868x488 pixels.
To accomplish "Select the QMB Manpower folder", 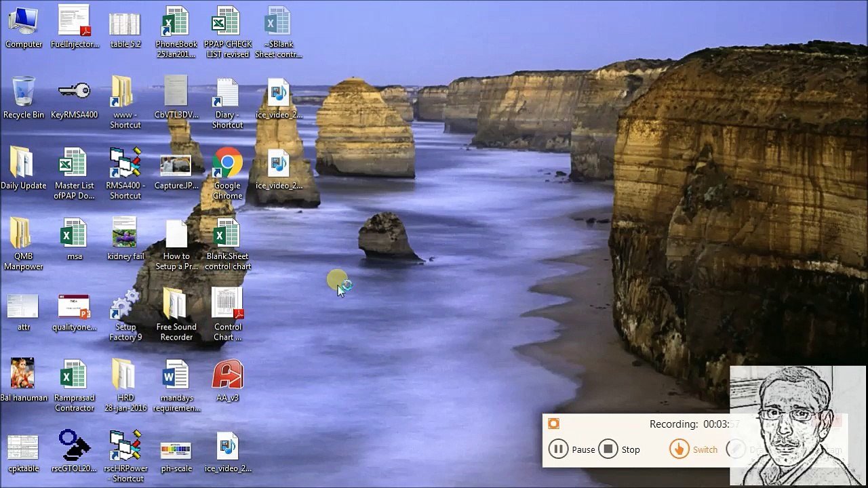I will [x=24, y=244].
